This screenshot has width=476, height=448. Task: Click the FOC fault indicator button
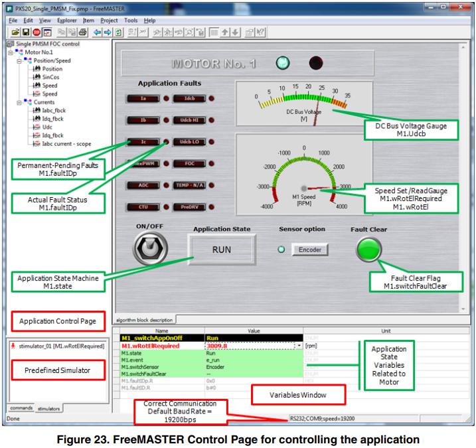(x=189, y=163)
